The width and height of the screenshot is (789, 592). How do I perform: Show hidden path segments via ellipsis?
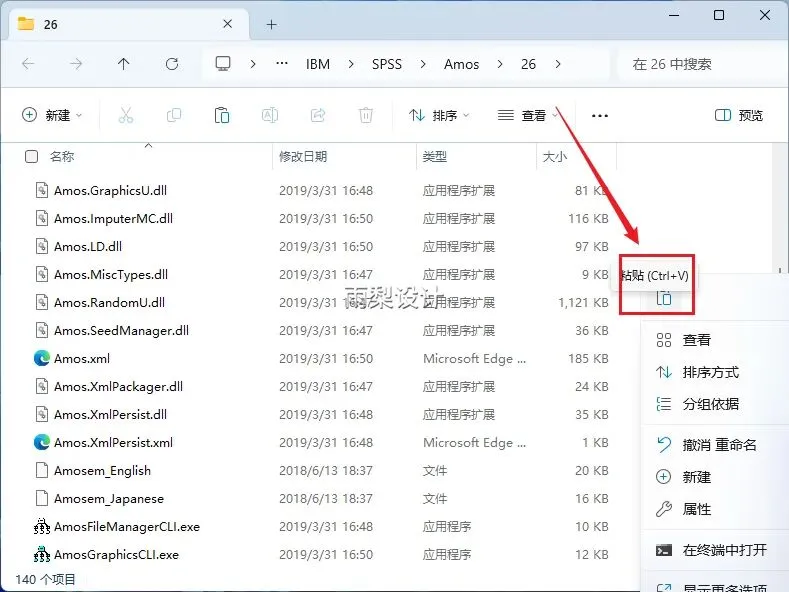282,63
